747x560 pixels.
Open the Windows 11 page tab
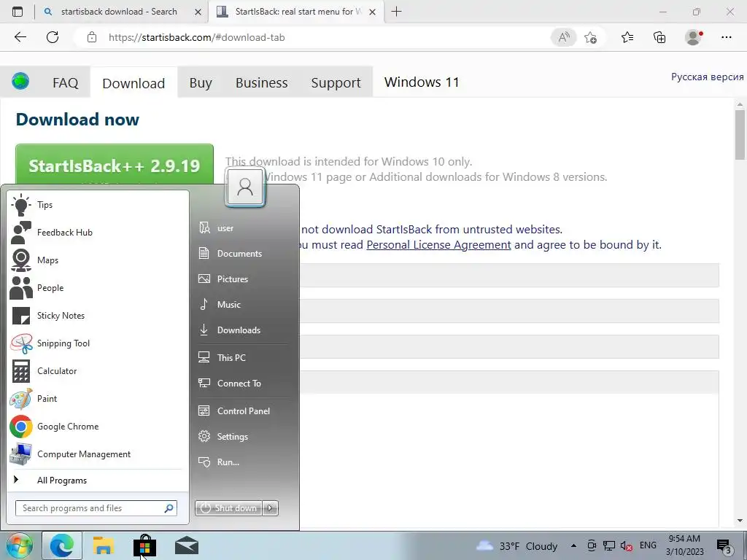(x=422, y=82)
